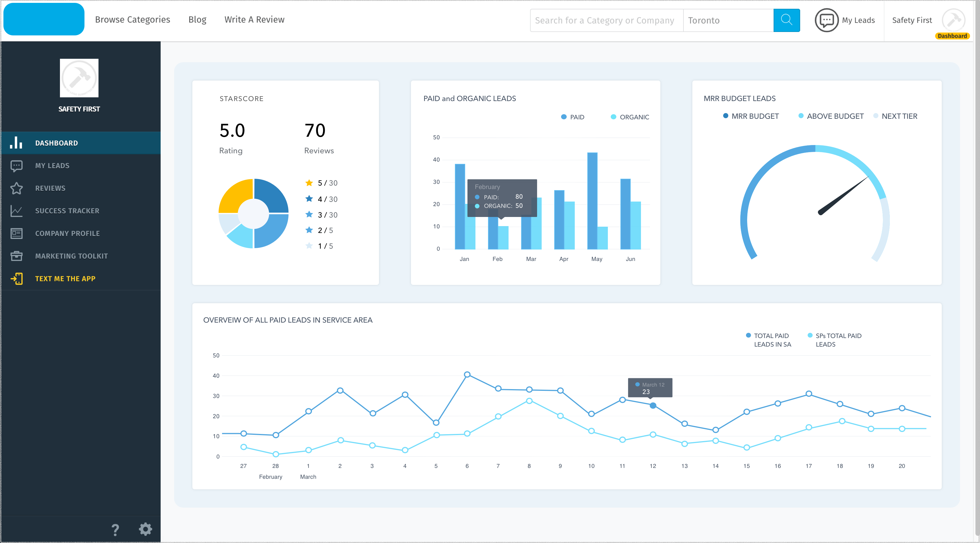Open Success Tracker chart icon
The height and width of the screenshot is (543, 980).
17,211
